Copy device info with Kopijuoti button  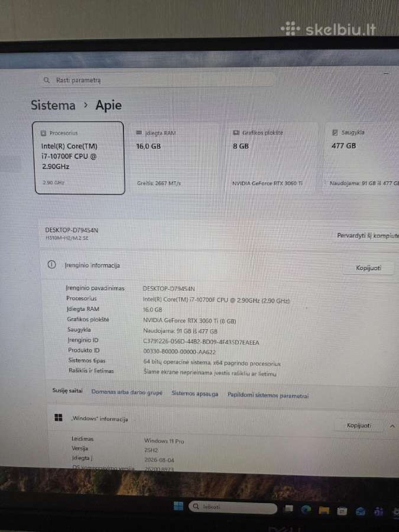pos(368,268)
